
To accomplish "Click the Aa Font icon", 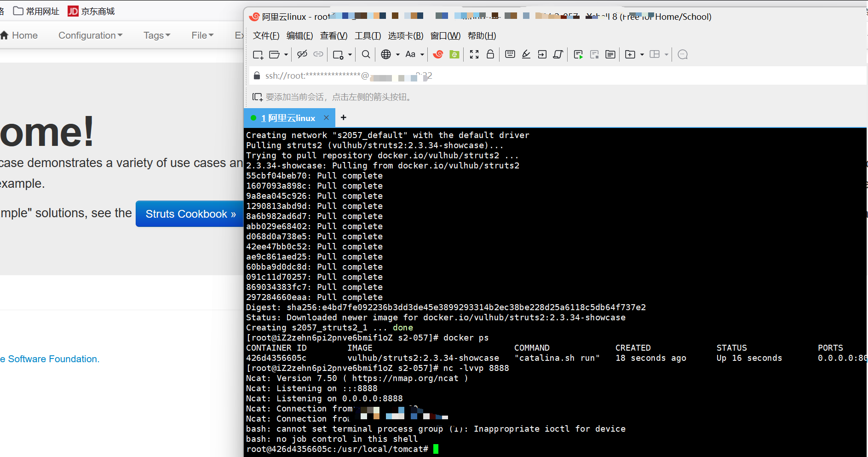I will (410, 54).
